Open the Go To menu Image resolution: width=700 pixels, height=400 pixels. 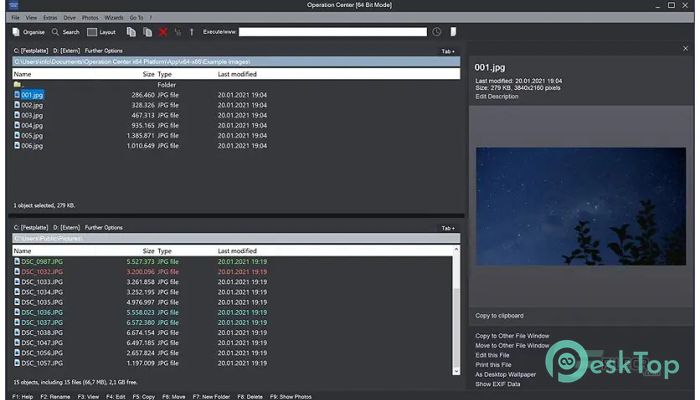tap(137, 18)
